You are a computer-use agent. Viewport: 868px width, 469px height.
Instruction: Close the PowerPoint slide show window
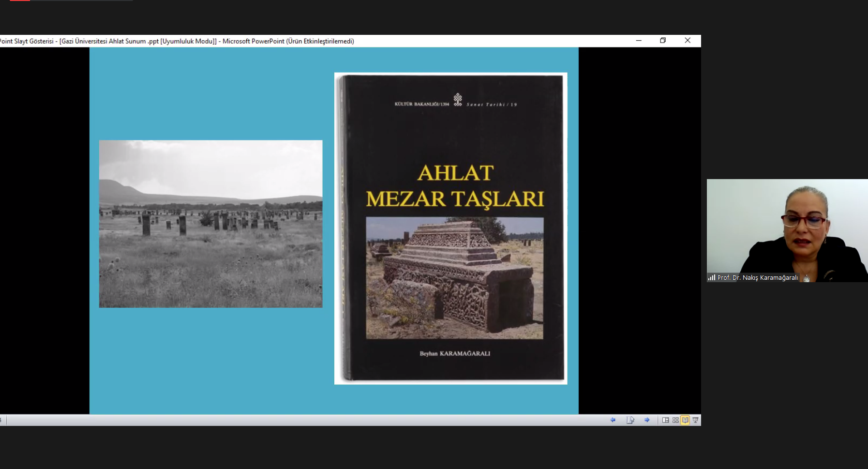688,41
